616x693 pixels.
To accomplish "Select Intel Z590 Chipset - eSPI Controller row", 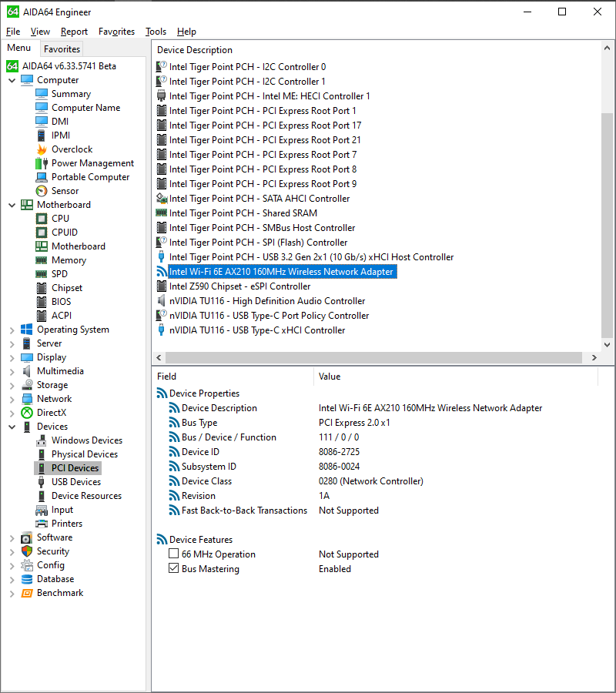I will pyautogui.click(x=240, y=286).
